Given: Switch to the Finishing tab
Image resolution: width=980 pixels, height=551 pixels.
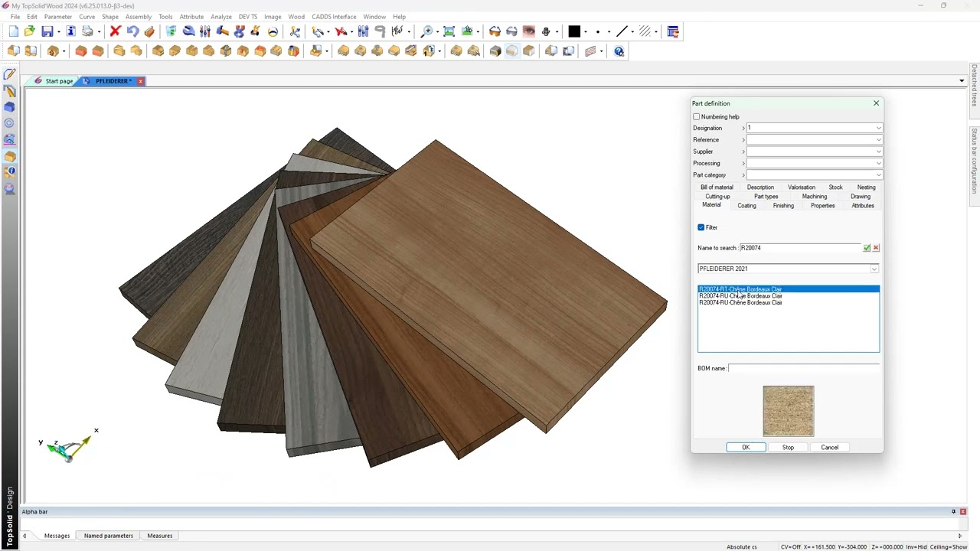Looking at the screenshot, I should click(x=783, y=206).
